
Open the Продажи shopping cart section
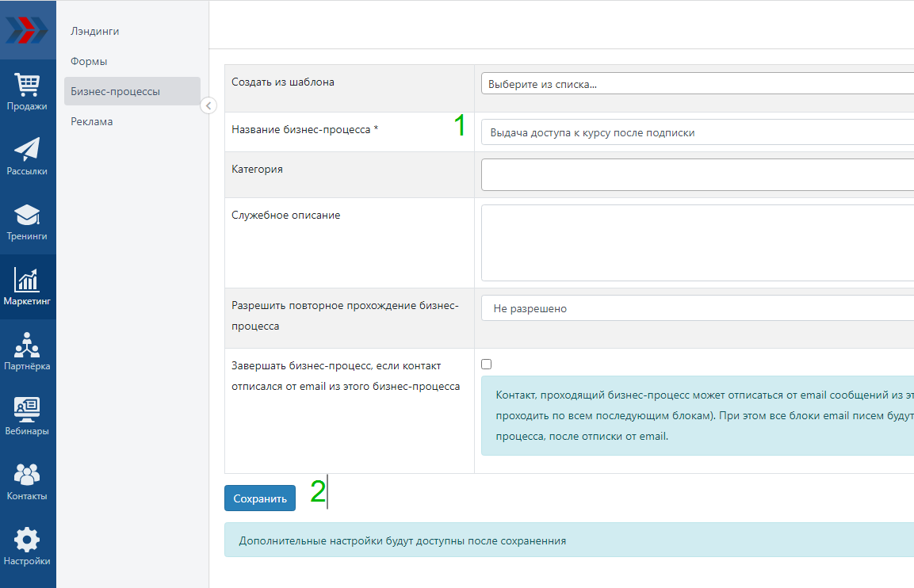click(x=28, y=92)
